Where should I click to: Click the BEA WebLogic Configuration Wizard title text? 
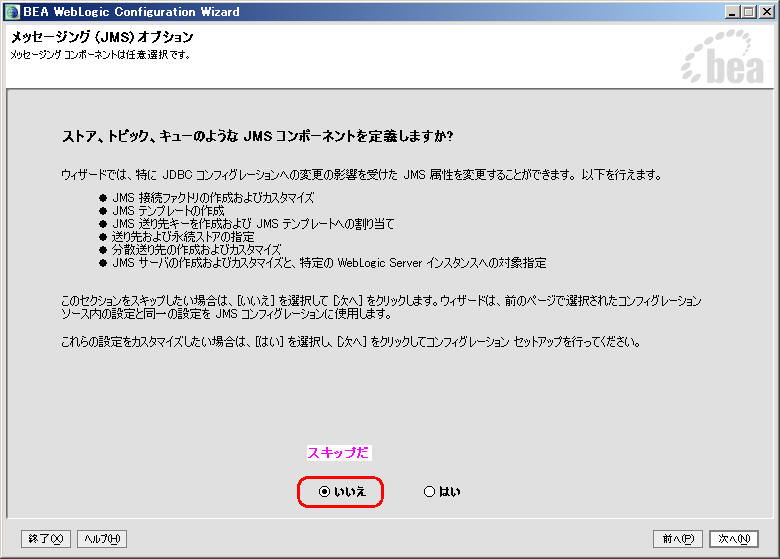click(x=130, y=11)
